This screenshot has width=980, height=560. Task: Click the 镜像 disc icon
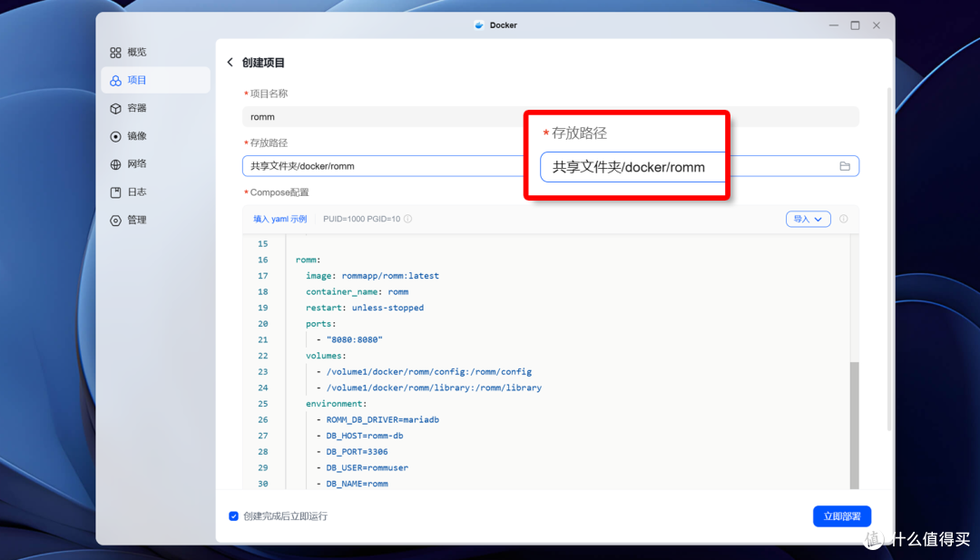tap(115, 136)
